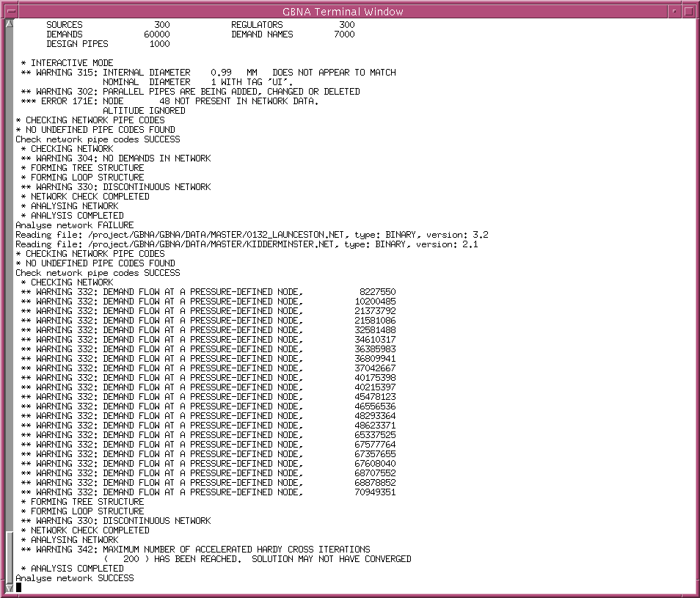Click the scrollbar thumb at the bottom

9,558
